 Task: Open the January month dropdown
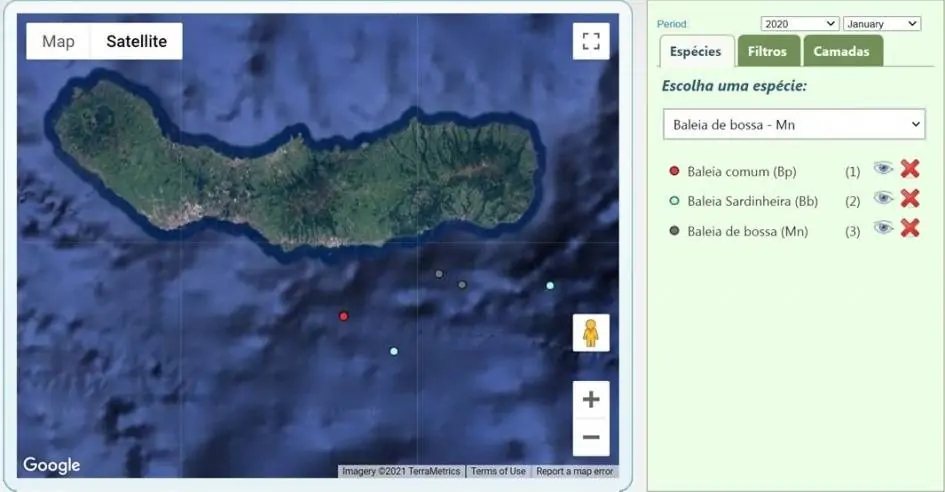881,24
